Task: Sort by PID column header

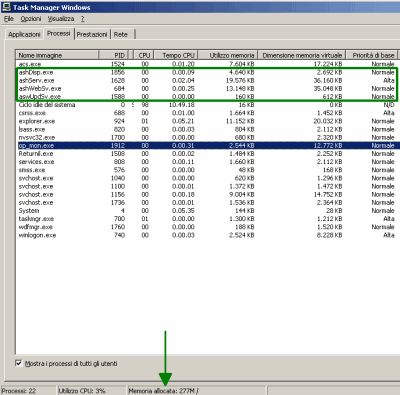Action: (x=113, y=55)
